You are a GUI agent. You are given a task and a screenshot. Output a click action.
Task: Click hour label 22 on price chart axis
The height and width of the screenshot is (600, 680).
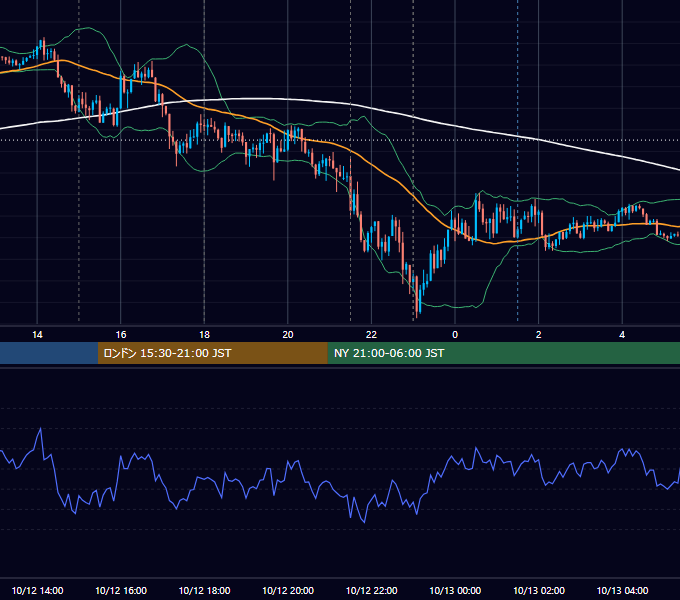[x=371, y=335]
